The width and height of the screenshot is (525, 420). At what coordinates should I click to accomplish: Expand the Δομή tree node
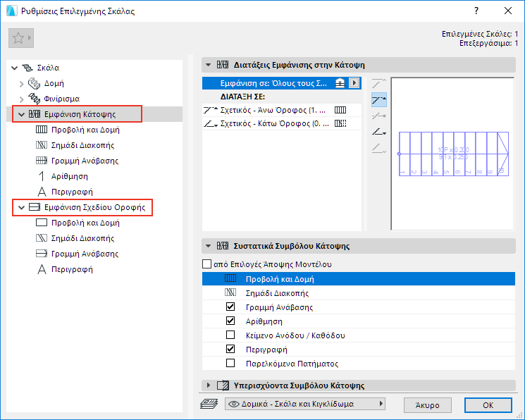point(22,84)
